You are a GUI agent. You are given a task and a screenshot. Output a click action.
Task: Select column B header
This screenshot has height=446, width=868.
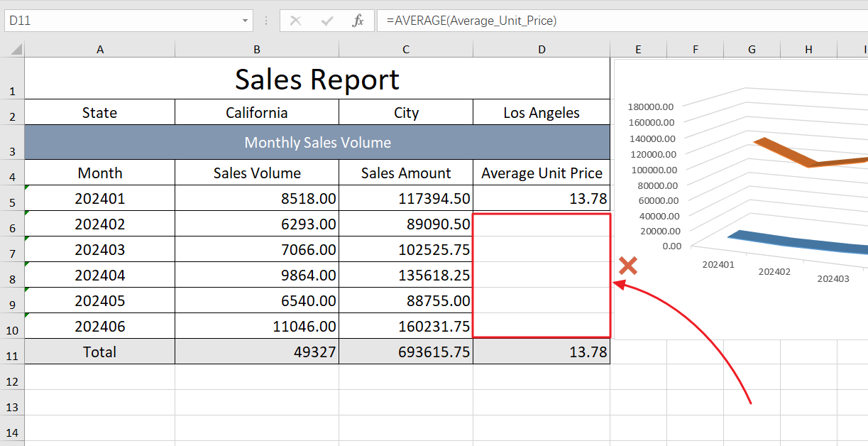256,49
